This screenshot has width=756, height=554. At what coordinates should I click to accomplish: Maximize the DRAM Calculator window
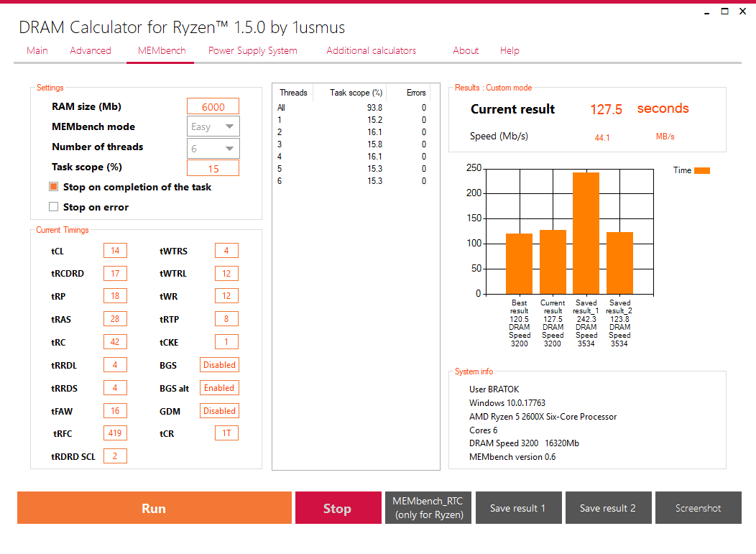[x=724, y=11]
